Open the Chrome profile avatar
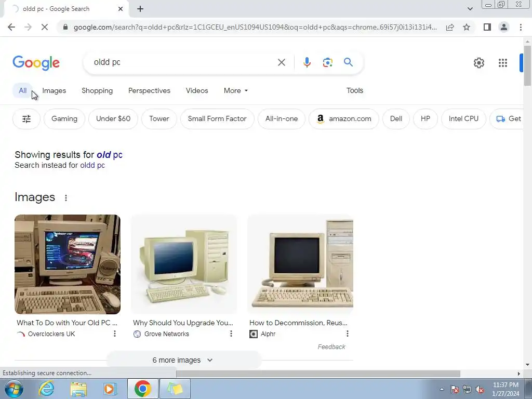This screenshot has height=399, width=532. click(504, 27)
